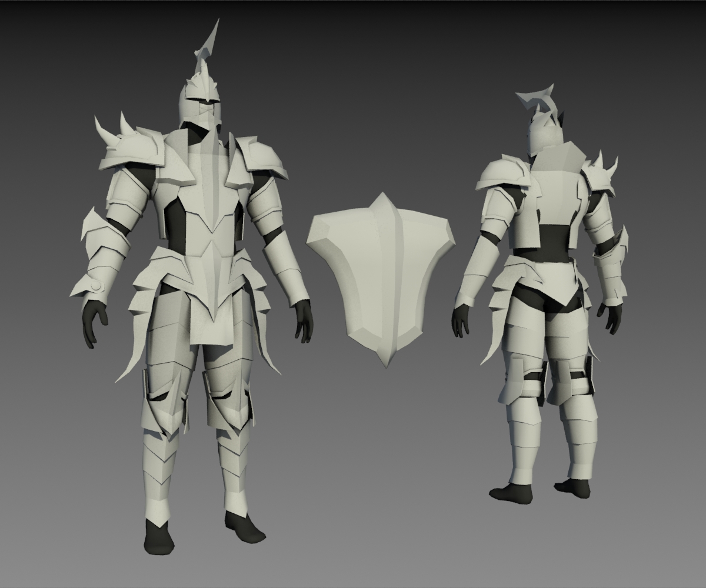Click the front knight's right boot
The height and width of the screenshot is (588, 706).
click(244, 529)
